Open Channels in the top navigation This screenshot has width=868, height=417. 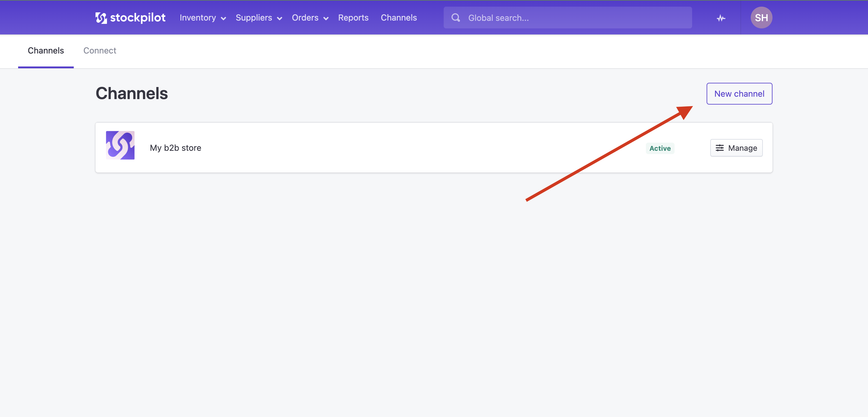click(x=399, y=18)
